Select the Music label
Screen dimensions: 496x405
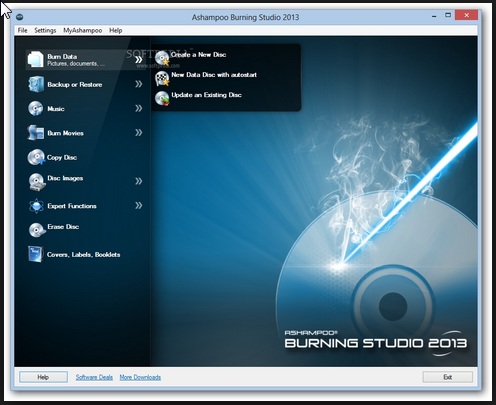pyautogui.click(x=56, y=109)
